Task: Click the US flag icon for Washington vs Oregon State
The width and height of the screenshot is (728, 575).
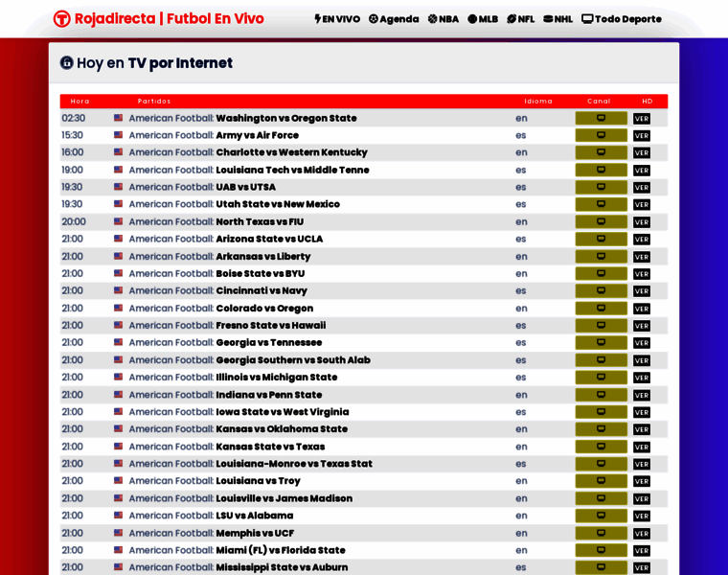Action: 119,118
